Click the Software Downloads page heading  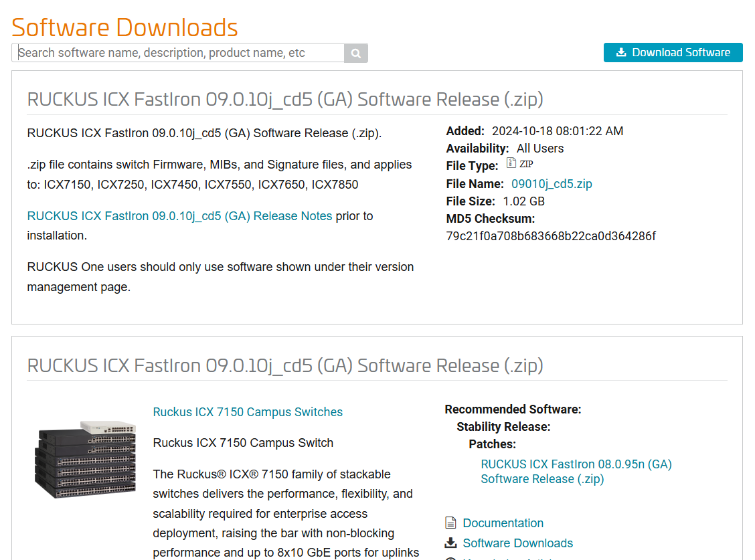click(x=124, y=27)
